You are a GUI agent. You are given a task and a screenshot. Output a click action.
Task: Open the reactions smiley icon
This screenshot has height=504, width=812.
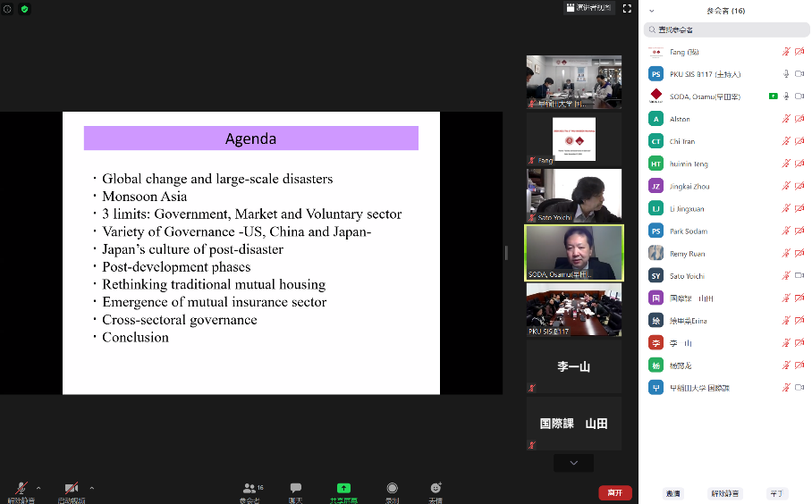point(436,489)
